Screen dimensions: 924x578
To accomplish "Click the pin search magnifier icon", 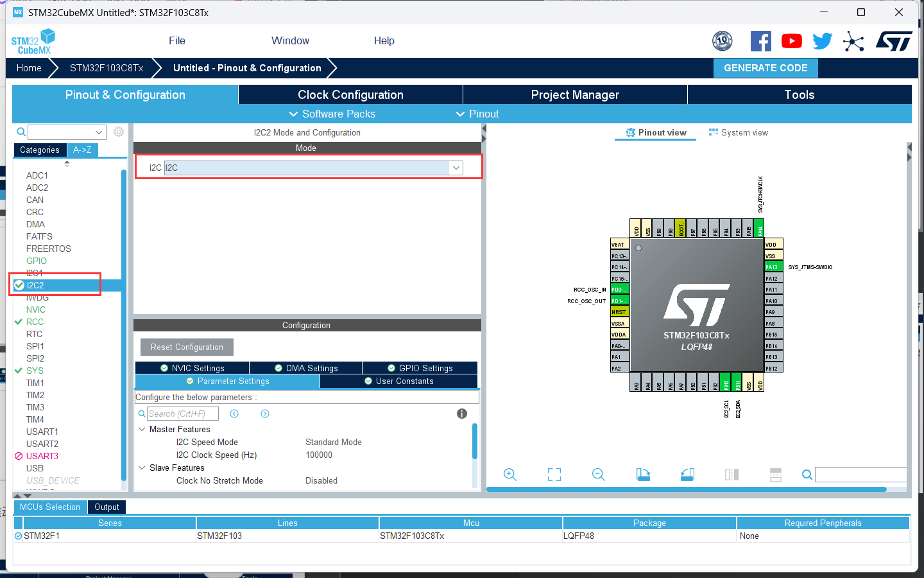I will (807, 475).
